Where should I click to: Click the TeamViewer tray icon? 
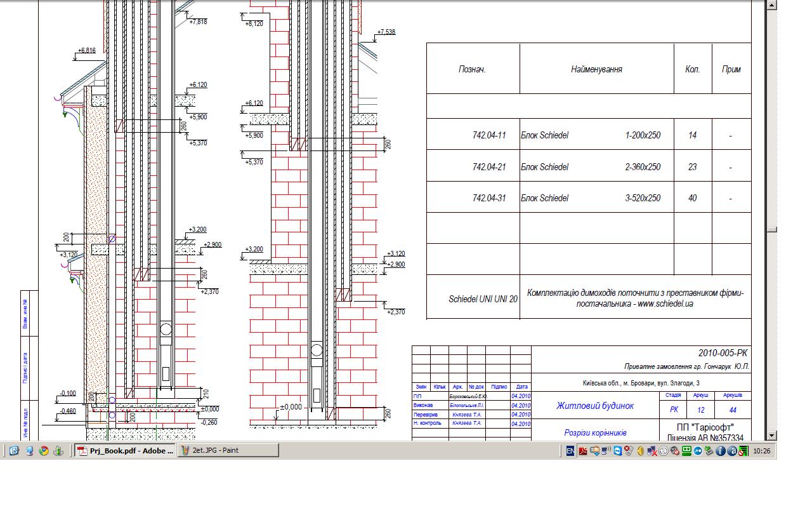click(x=618, y=451)
